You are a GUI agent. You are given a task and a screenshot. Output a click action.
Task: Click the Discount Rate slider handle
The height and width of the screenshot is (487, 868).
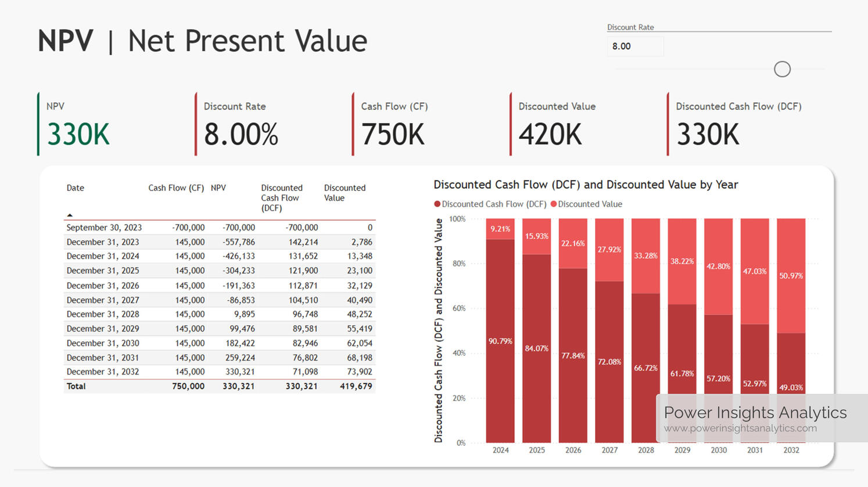(782, 69)
